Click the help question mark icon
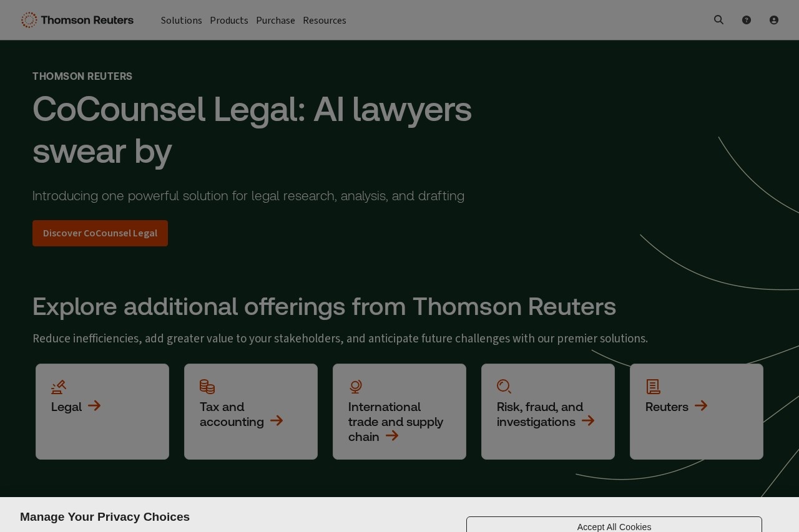Screen dimensions: 799x532 pyautogui.click(x=745, y=19)
